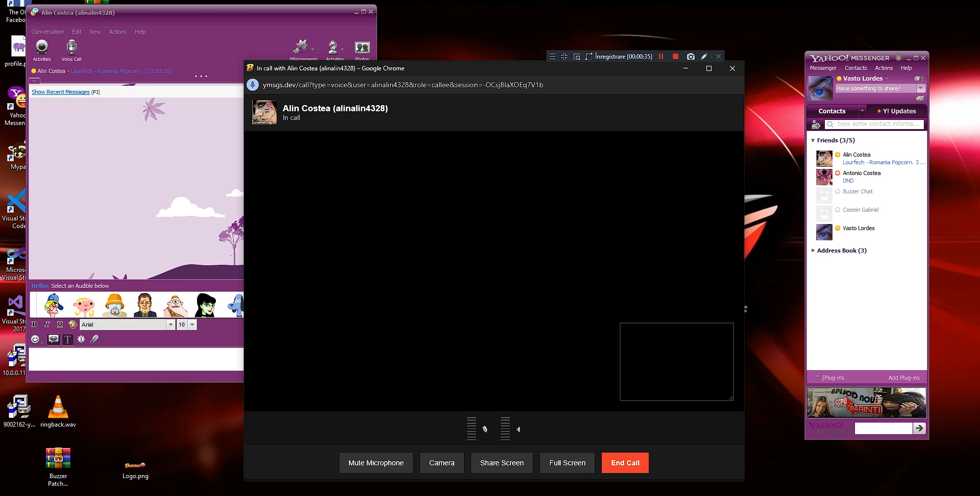
Task: End Call with Alin Costea
Action: 625,463
